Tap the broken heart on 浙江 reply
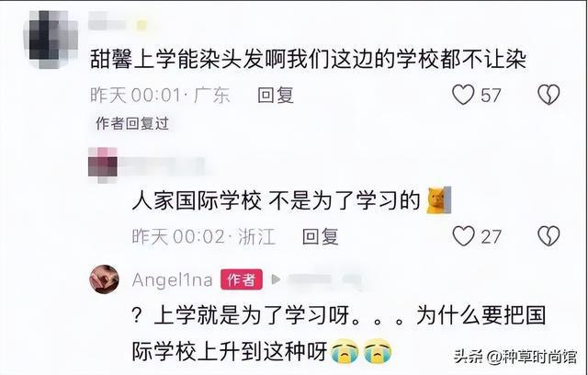Viewport: 588px width, 375px height. 548,236
